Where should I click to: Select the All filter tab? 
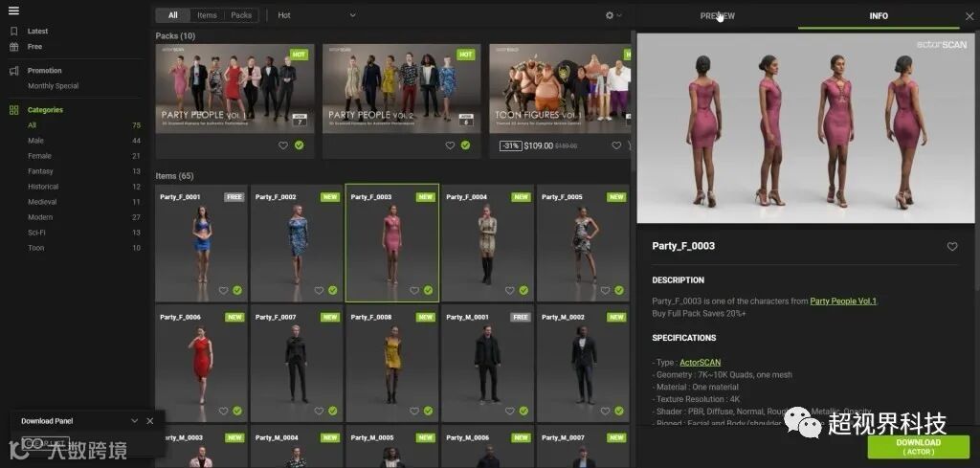click(173, 15)
